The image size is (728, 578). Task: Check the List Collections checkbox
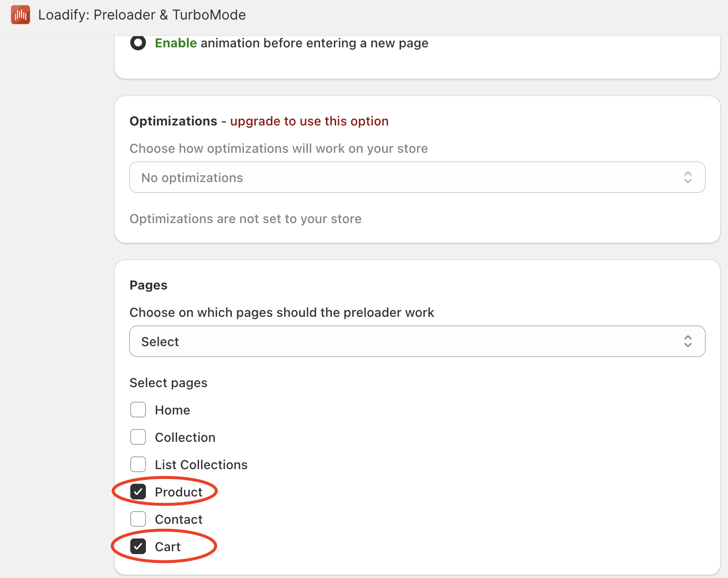[x=138, y=464]
